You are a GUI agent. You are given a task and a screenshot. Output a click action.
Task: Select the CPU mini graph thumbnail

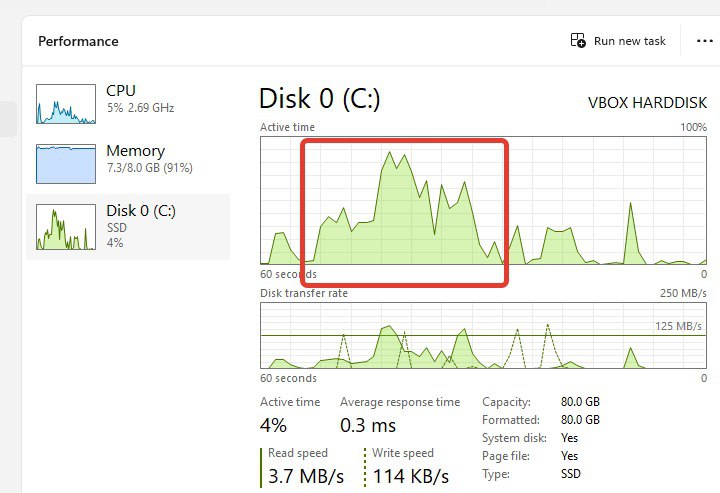(66, 104)
